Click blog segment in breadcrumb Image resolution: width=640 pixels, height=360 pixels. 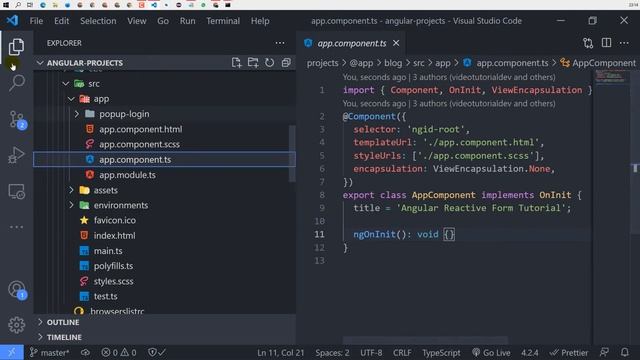pos(393,63)
